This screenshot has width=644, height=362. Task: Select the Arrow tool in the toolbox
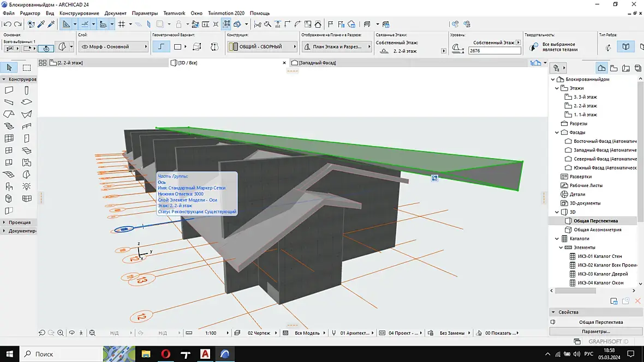coord(9,68)
